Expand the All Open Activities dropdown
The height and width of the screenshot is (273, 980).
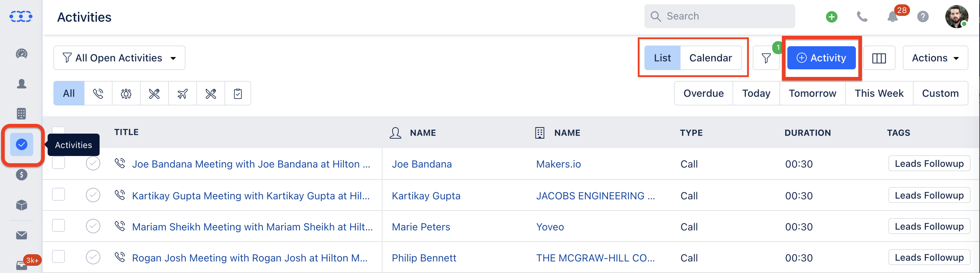click(119, 58)
